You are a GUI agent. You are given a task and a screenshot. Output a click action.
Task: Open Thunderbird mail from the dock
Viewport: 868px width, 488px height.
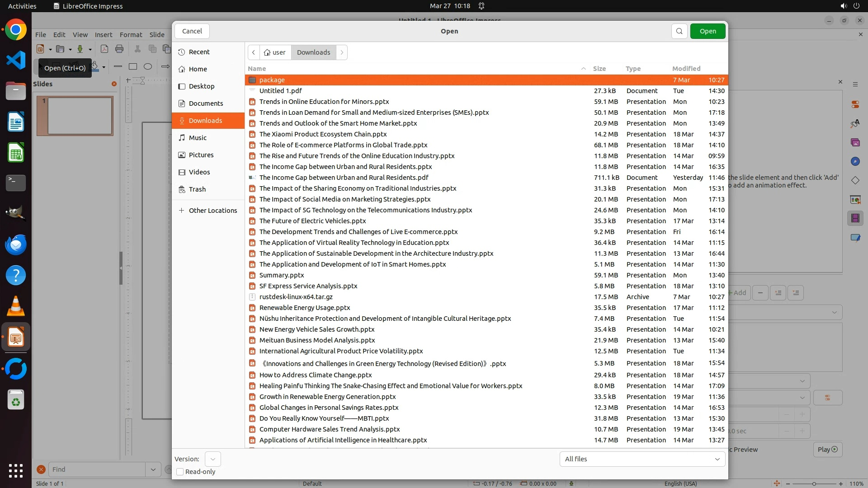[x=16, y=244]
